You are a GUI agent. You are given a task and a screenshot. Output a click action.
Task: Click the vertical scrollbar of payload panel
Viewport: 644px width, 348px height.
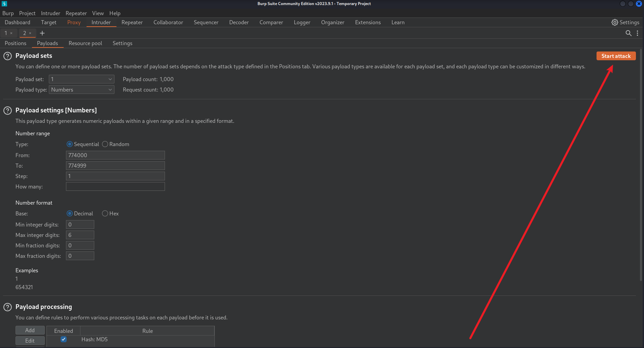(x=641, y=165)
